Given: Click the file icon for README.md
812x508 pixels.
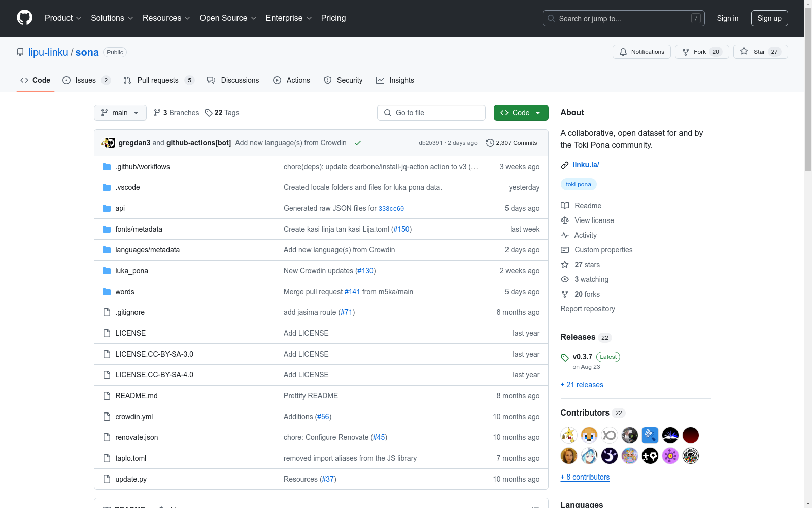Looking at the screenshot, I should [x=107, y=396].
